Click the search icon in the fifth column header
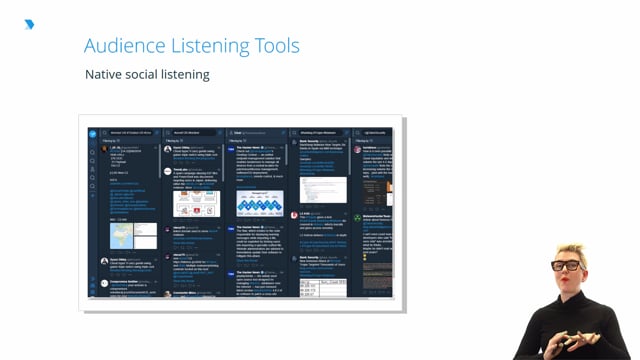This screenshot has width=640, height=360. (x=358, y=133)
